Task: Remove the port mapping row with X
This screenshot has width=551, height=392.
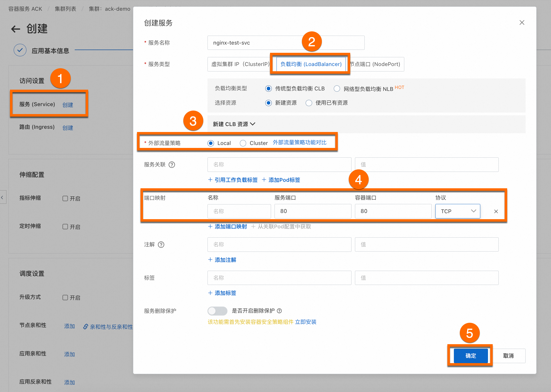Action: [x=496, y=211]
